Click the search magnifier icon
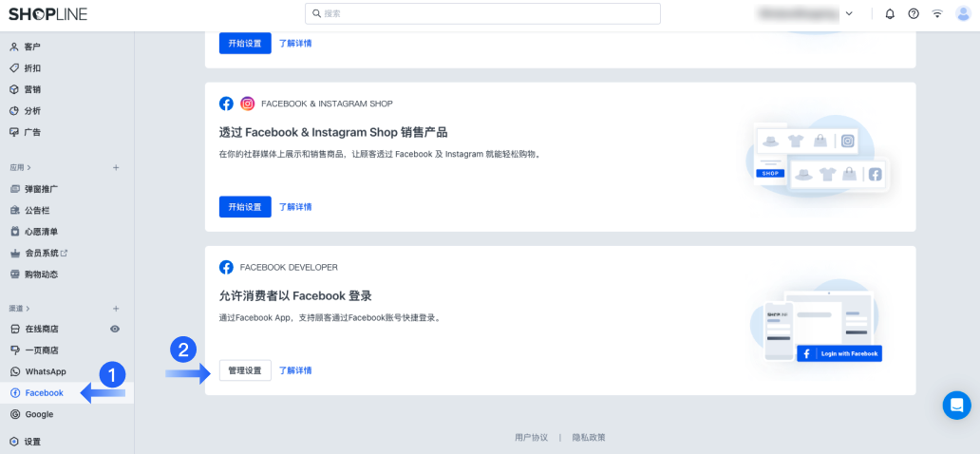The width and height of the screenshot is (980, 454). coord(316,13)
